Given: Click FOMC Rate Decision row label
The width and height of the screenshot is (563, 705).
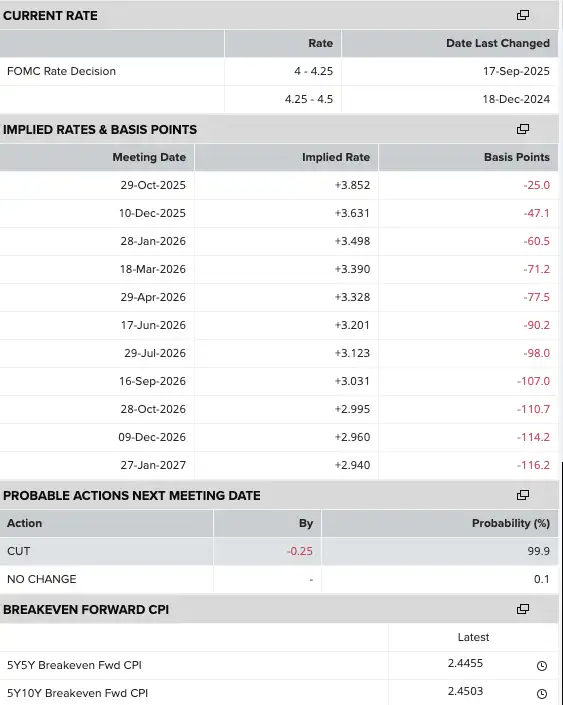Looking at the screenshot, I should tap(62, 71).
